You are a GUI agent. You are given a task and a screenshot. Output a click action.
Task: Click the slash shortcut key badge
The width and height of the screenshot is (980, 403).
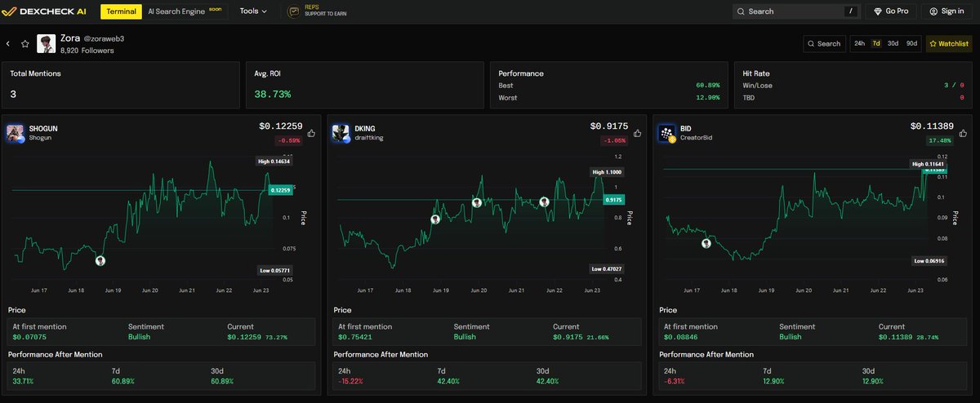(x=850, y=11)
